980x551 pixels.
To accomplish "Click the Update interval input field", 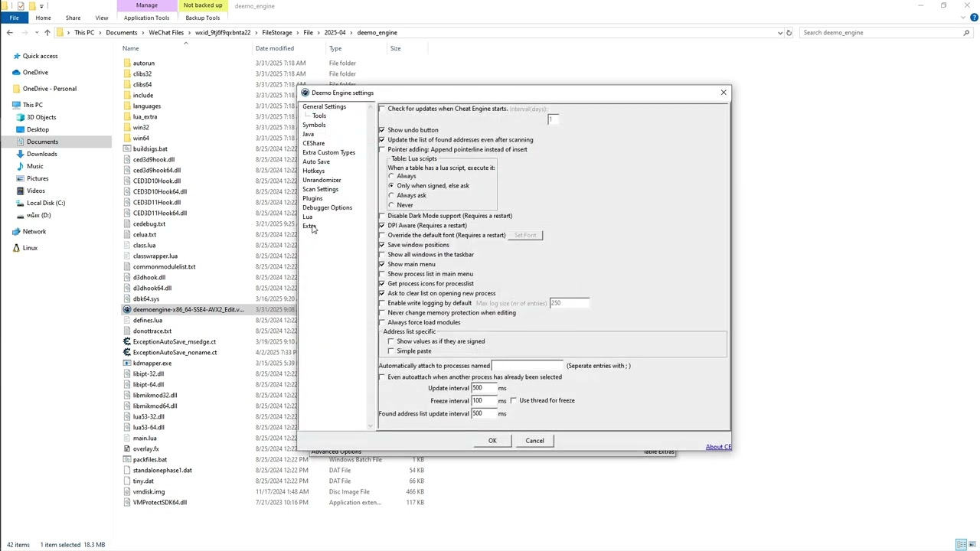I will tap(484, 388).
